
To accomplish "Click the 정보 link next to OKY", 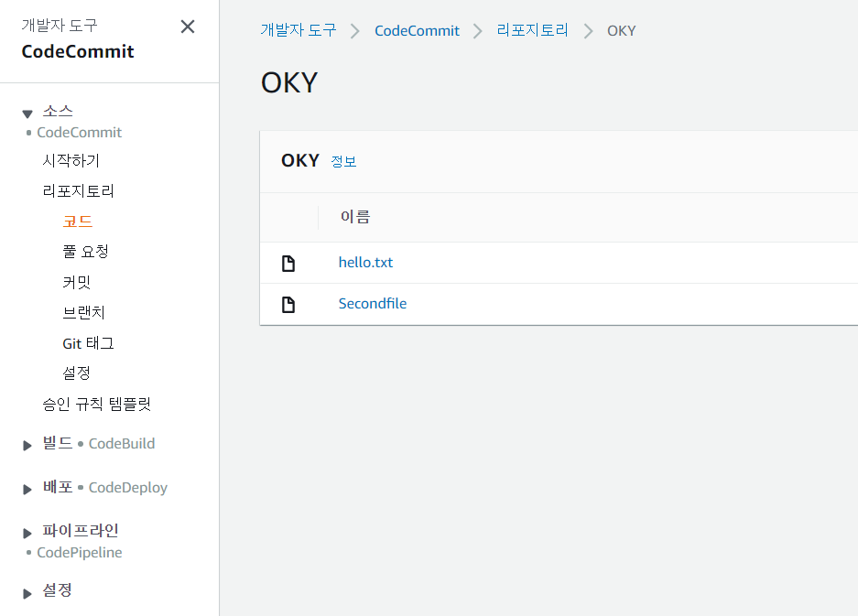I will pyautogui.click(x=343, y=161).
